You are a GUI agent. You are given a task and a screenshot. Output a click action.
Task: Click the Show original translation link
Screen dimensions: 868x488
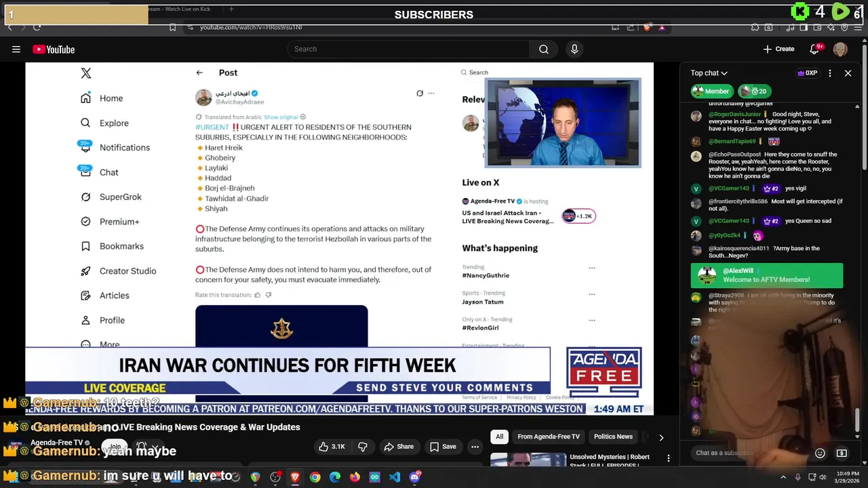point(281,117)
